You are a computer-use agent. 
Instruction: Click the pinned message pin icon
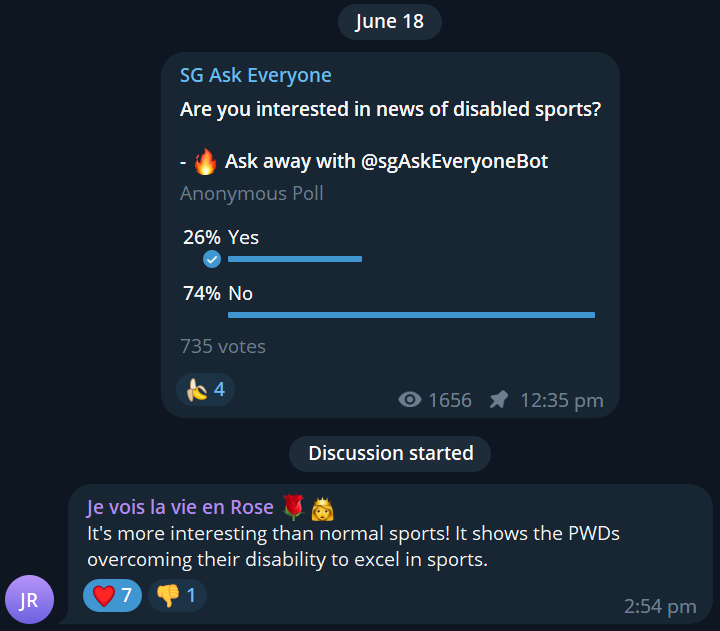tap(499, 400)
